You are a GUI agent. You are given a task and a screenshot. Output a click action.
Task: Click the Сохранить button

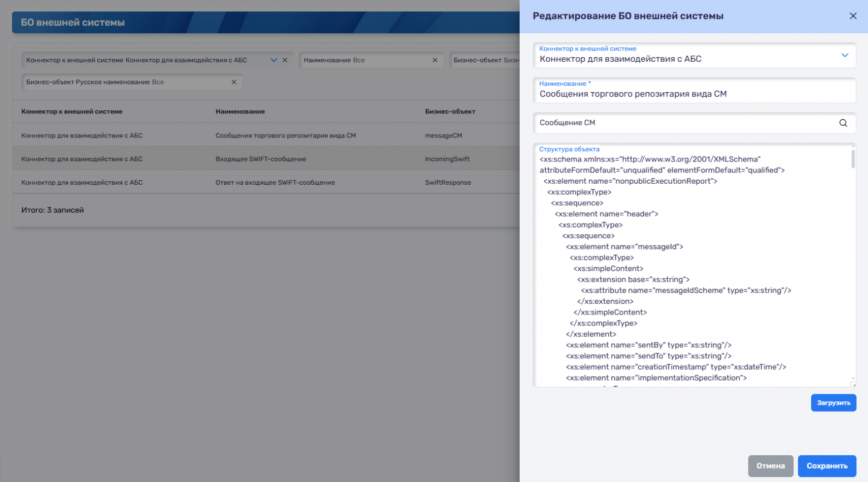coord(827,466)
